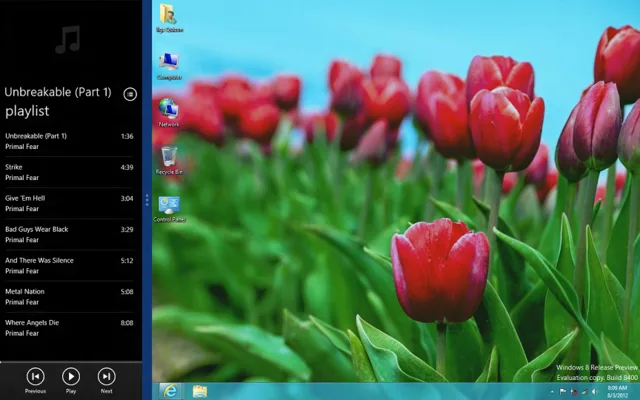Open the Computer desktop icon
640x400 pixels.
169,66
